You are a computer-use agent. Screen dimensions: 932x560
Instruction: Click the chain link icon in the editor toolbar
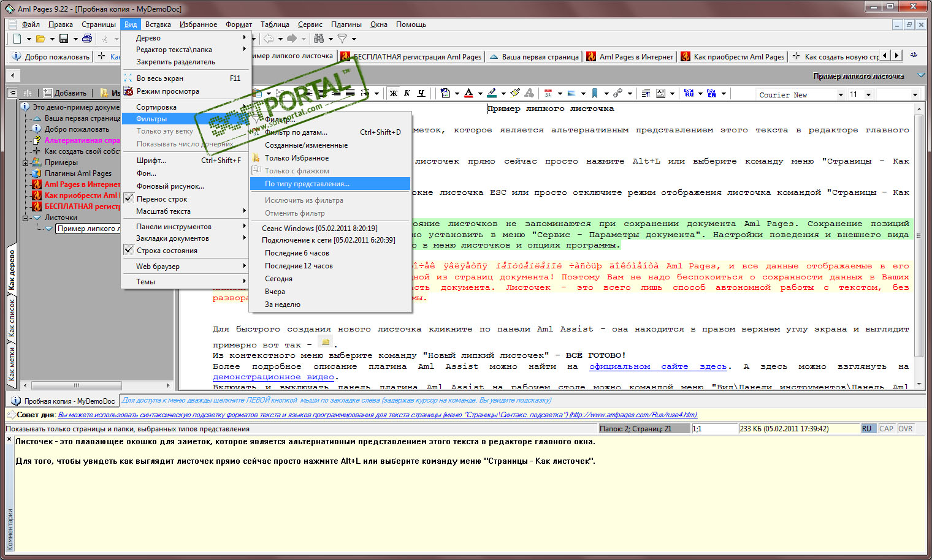[x=617, y=93]
